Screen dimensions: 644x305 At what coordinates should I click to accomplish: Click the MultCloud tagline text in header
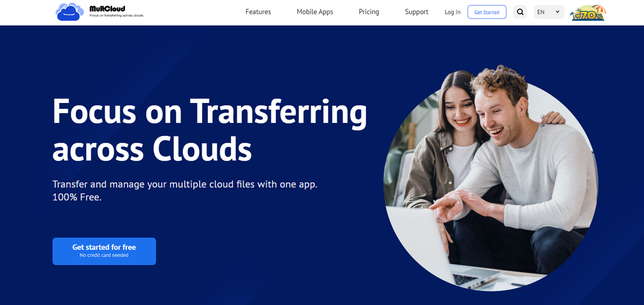[116, 16]
